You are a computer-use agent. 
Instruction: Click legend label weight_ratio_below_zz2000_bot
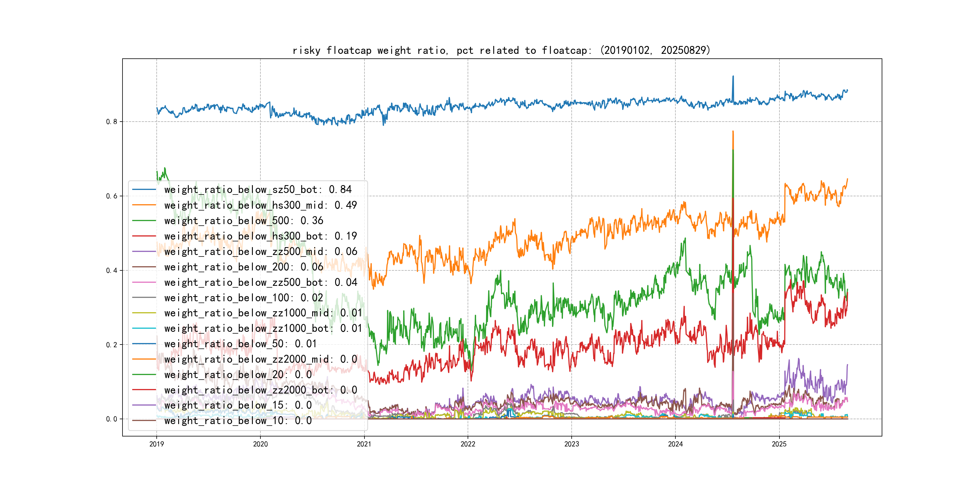(x=260, y=390)
